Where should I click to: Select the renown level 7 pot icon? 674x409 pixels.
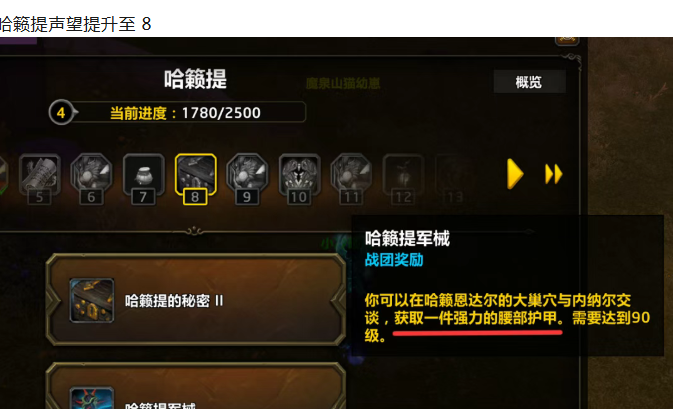[x=144, y=174]
